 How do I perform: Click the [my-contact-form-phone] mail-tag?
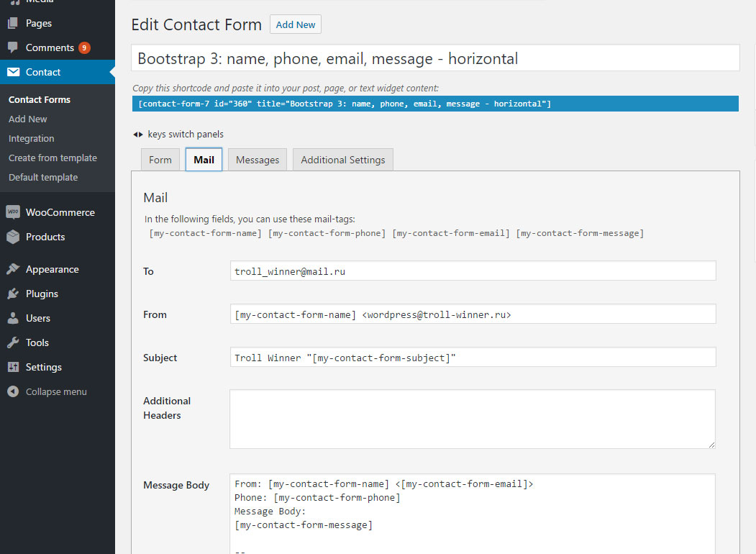click(x=327, y=233)
